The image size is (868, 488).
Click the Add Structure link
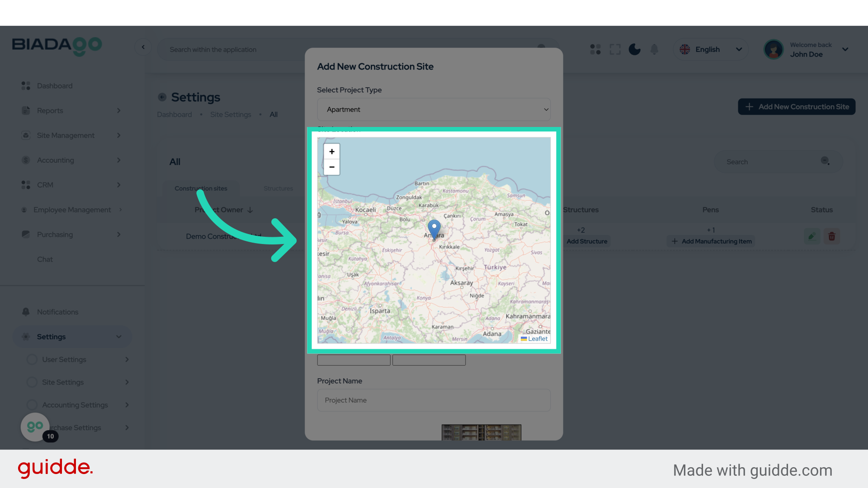tap(586, 241)
